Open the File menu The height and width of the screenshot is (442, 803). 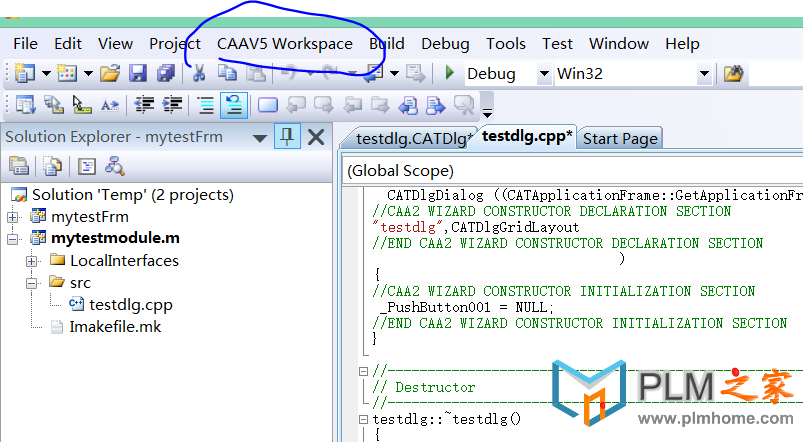[25, 44]
